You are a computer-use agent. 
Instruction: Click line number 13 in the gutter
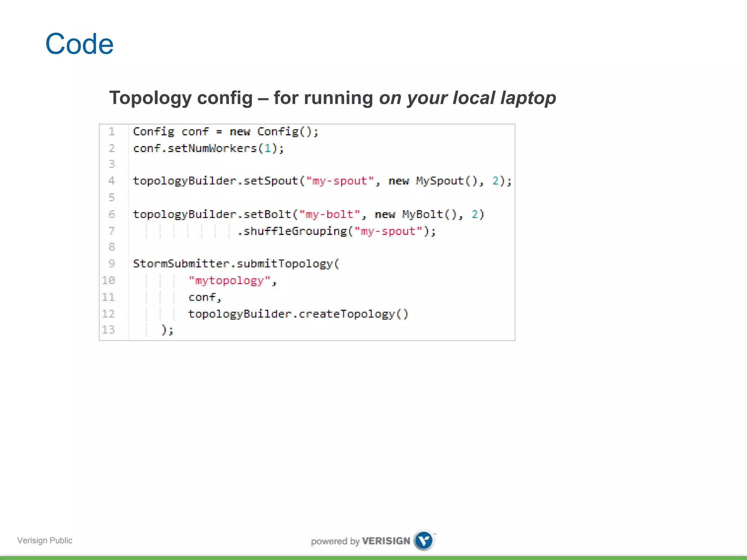108,330
